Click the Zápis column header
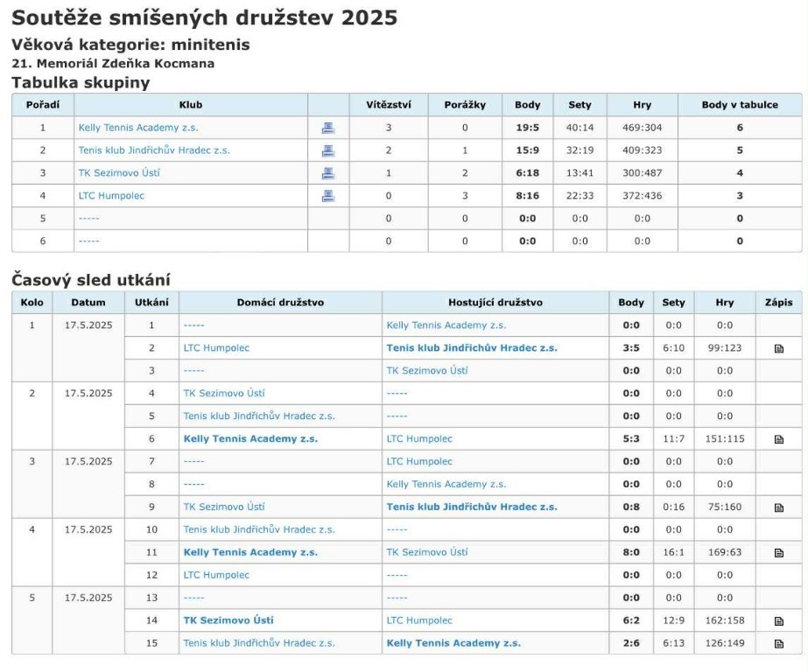808x672 pixels. pos(778,302)
